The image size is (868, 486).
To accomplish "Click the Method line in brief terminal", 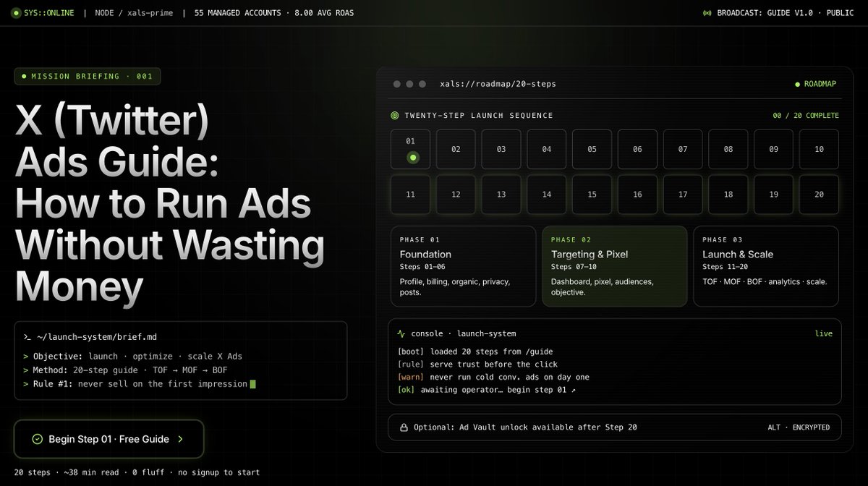I will click(x=125, y=370).
